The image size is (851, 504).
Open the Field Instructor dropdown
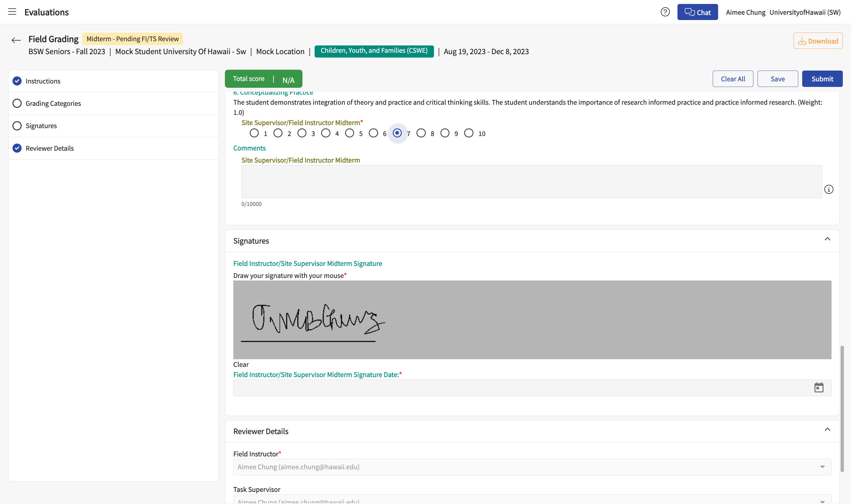(x=532, y=467)
